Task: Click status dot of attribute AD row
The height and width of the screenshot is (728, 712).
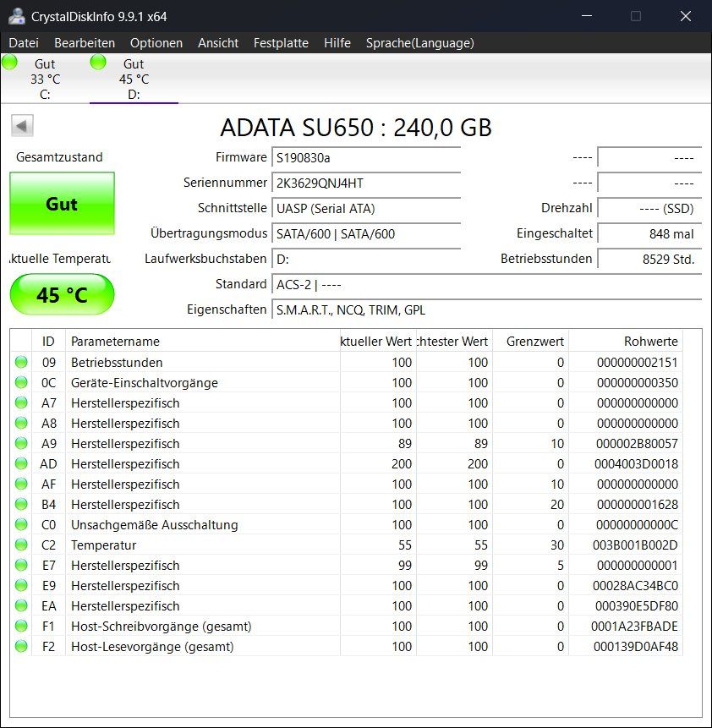Action: pos(21,463)
